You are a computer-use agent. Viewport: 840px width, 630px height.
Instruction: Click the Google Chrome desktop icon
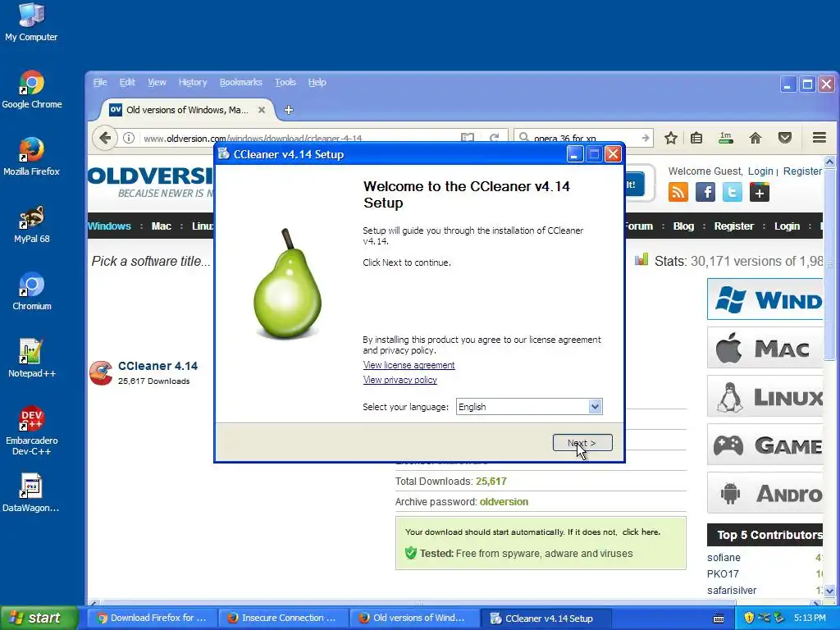point(32,90)
